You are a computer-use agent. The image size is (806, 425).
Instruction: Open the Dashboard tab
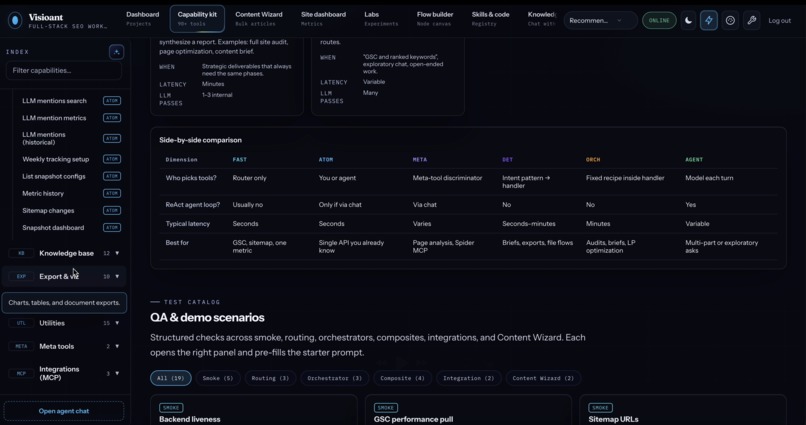coord(142,19)
